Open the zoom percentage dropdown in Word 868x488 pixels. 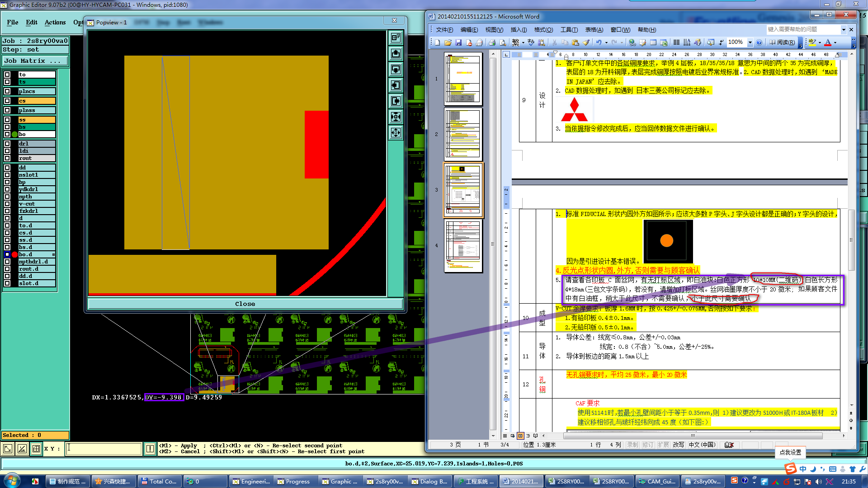(750, 42)
